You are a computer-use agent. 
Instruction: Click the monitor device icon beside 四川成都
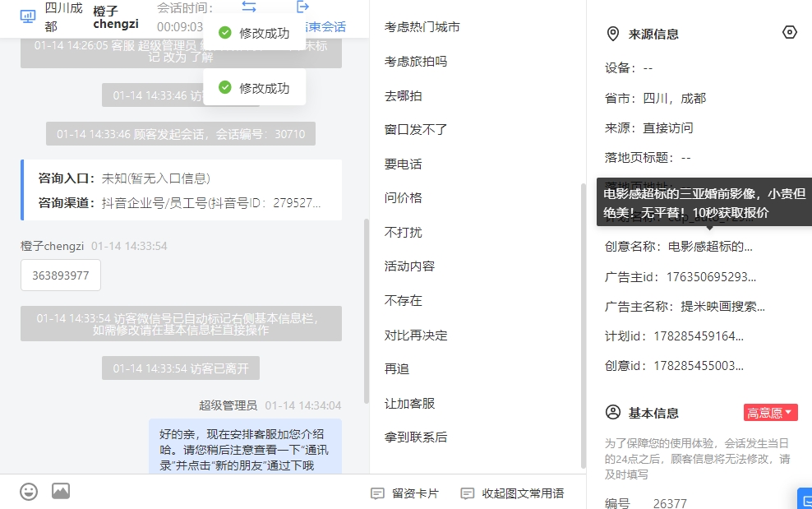tap(28, 16)
